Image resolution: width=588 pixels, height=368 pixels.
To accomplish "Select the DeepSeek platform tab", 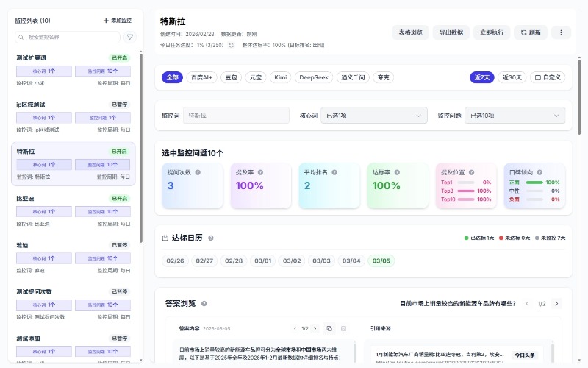I will 315,77.
